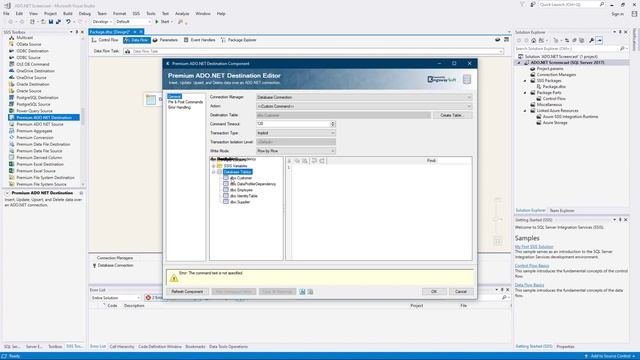Open Control Flow Basics sample link
This screenshot has width=640, height=360.
(x=532, y=266)
